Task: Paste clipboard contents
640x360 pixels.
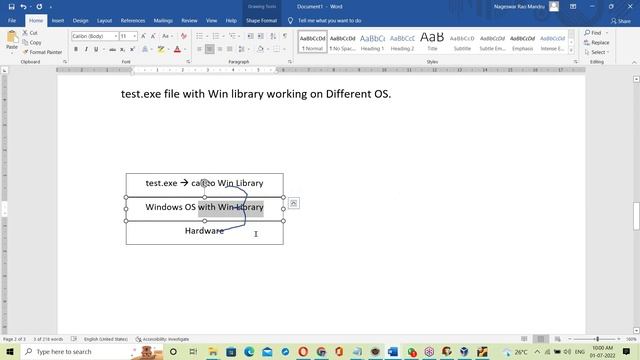Action: click(x=12, y=41)
